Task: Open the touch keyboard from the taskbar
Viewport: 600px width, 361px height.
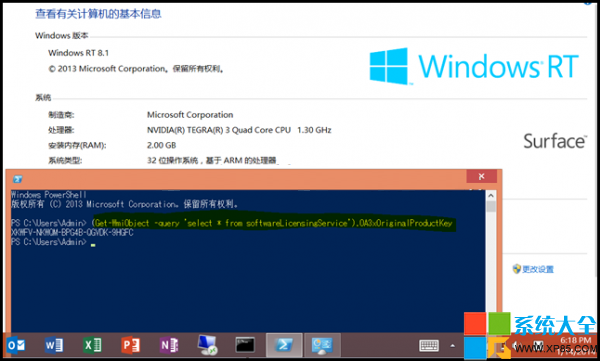Action: pos(429,346)
